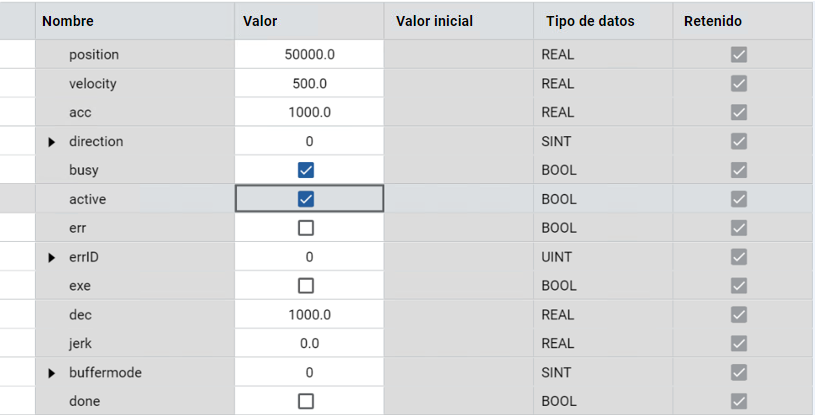Toggle the busy value checkbox
Screen dimensions: 815x417
tap(306, 170)
